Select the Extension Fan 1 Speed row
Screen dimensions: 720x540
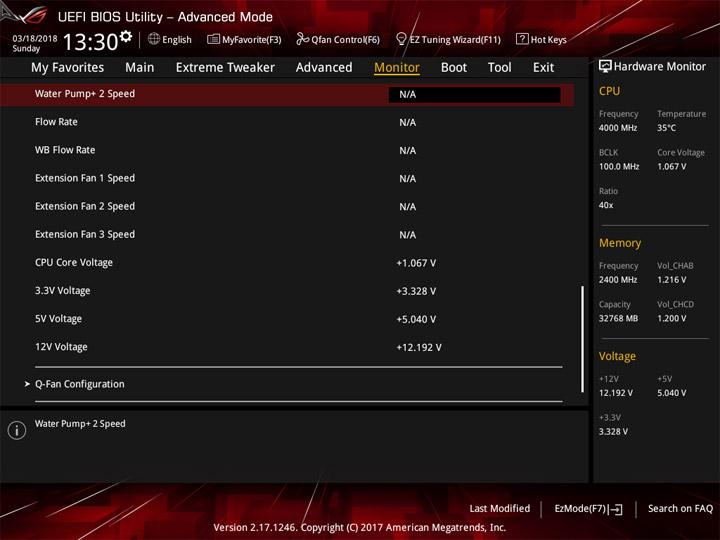coord(287,178)
